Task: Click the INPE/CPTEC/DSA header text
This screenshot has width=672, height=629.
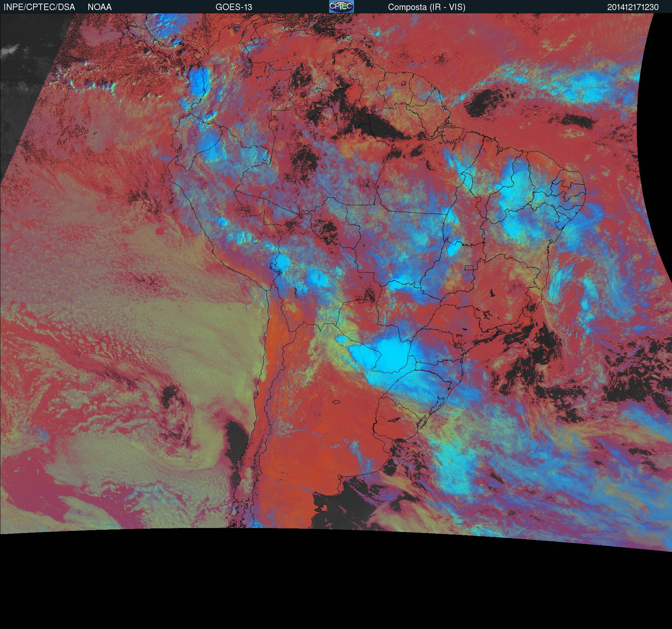Action: click(39, 7)
